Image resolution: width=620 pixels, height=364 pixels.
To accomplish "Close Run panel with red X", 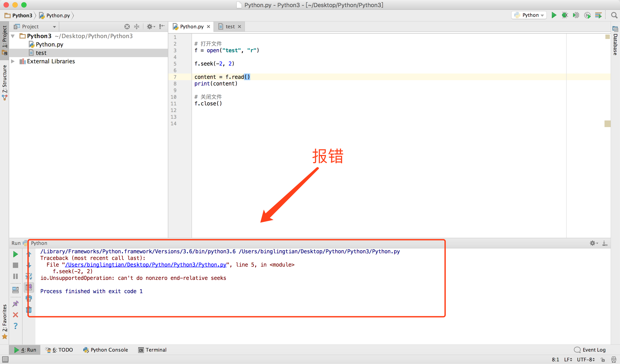I will pos(15,315).
